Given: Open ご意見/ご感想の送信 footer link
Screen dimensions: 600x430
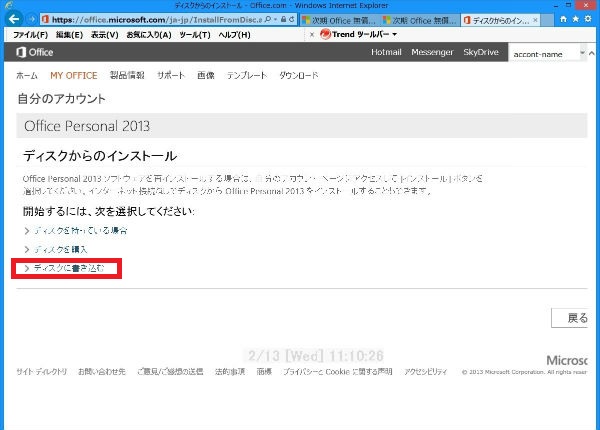Looking at the screenshot, I should 170,371.
